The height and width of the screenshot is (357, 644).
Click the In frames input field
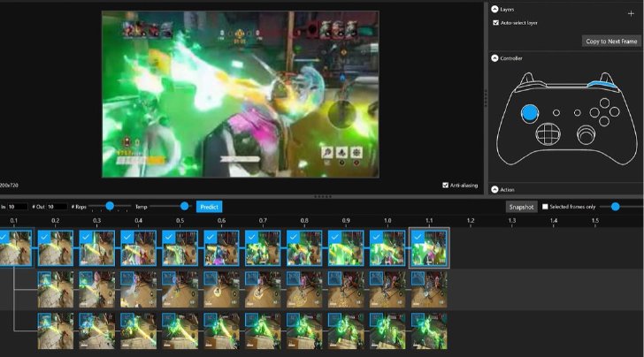coord(18,207)
